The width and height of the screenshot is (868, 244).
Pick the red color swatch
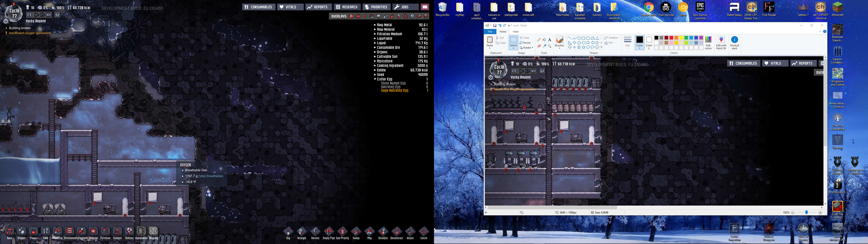(x=671, y=38)
